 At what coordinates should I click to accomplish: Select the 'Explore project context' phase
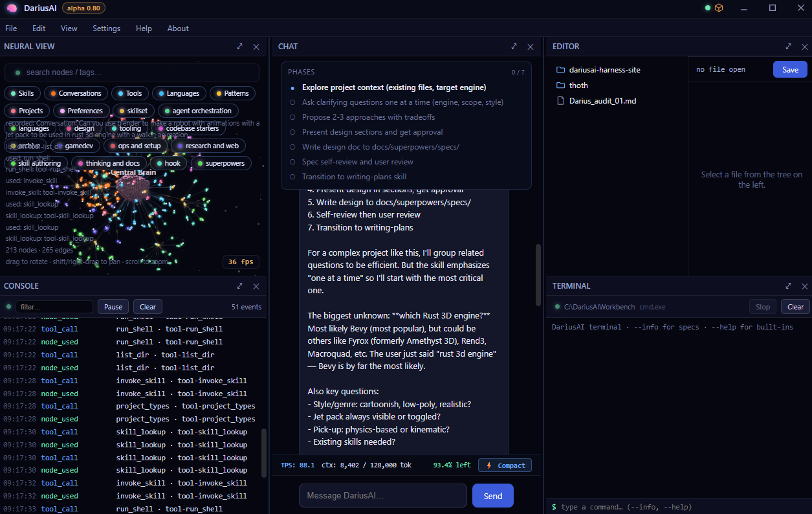394,87
